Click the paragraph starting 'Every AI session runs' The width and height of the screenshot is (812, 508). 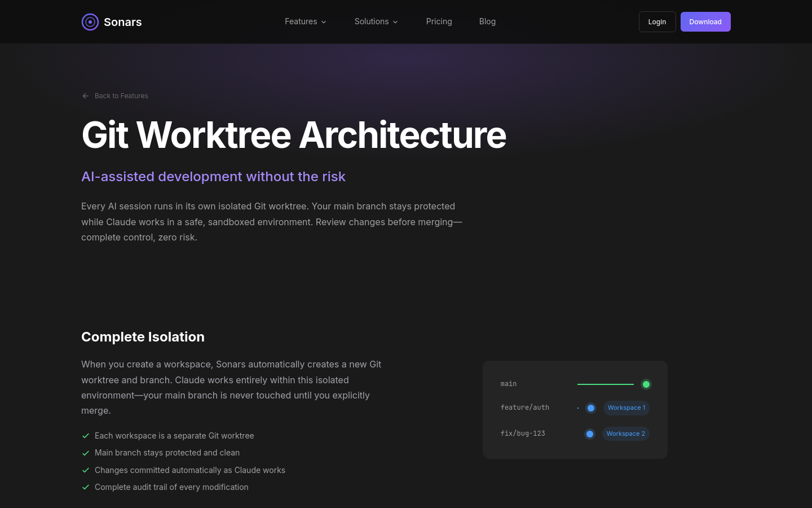click(x=272, y=222)
